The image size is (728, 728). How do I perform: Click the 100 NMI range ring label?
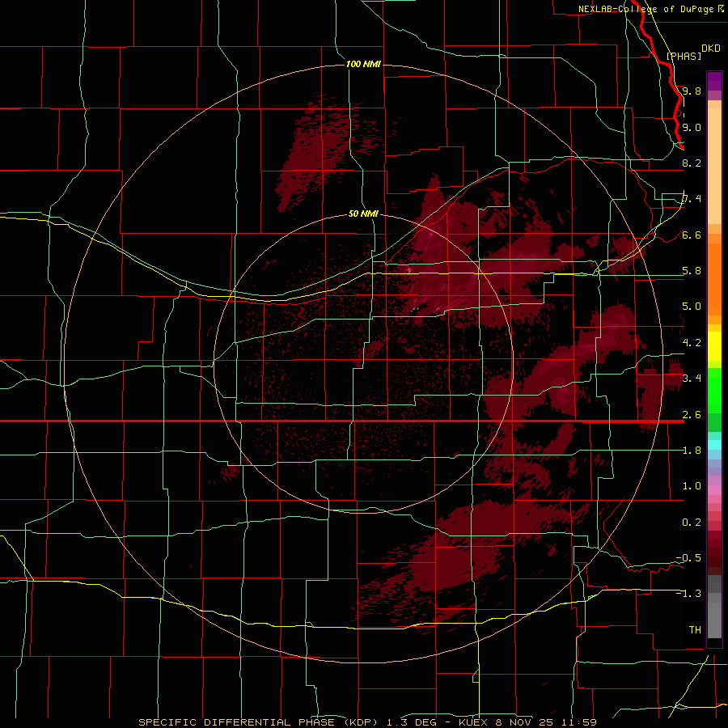tap(363, 64)
